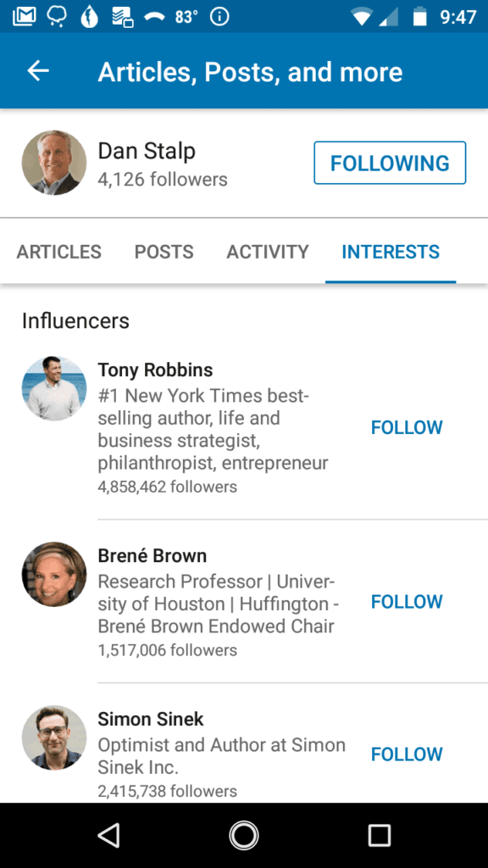The height and width of the screenshot is (868, 488).
Task: Go back using the blue back arrow
Action: coord(37,70)
